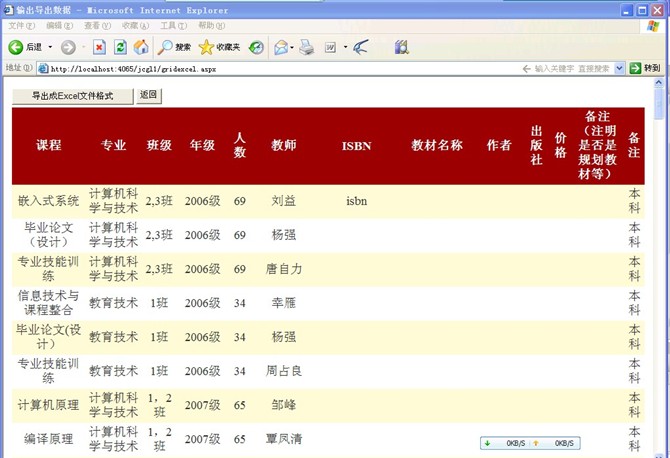The height and width of the screenshot is (458, 670).
Task: Open Back button history dropdown arrow
Action: (50, 47)
